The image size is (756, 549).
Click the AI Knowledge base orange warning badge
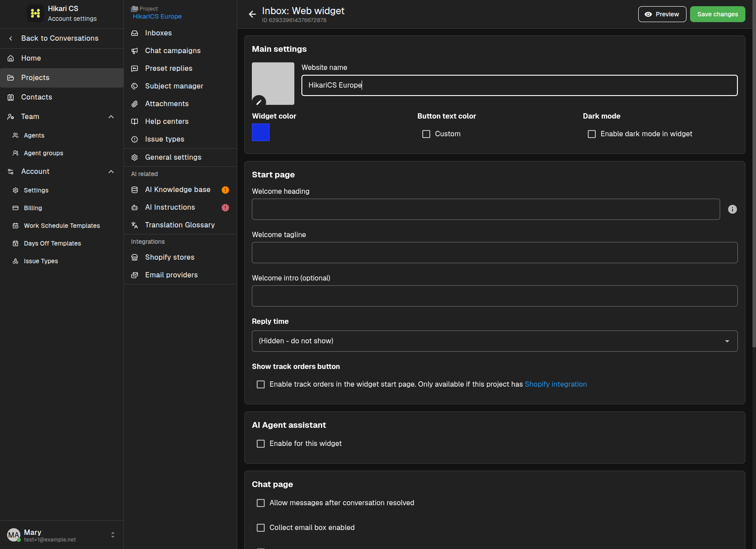[225, 190]
